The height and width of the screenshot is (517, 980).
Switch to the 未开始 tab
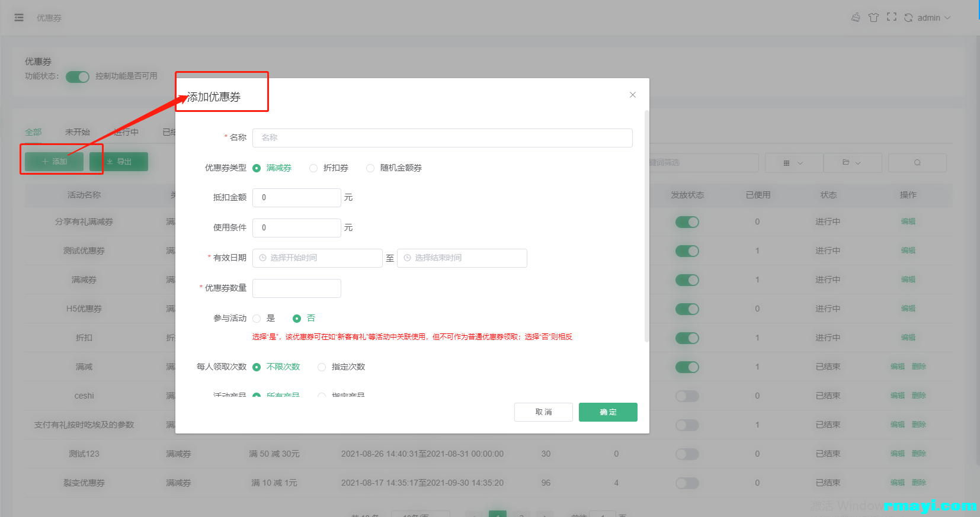(78, 132)
